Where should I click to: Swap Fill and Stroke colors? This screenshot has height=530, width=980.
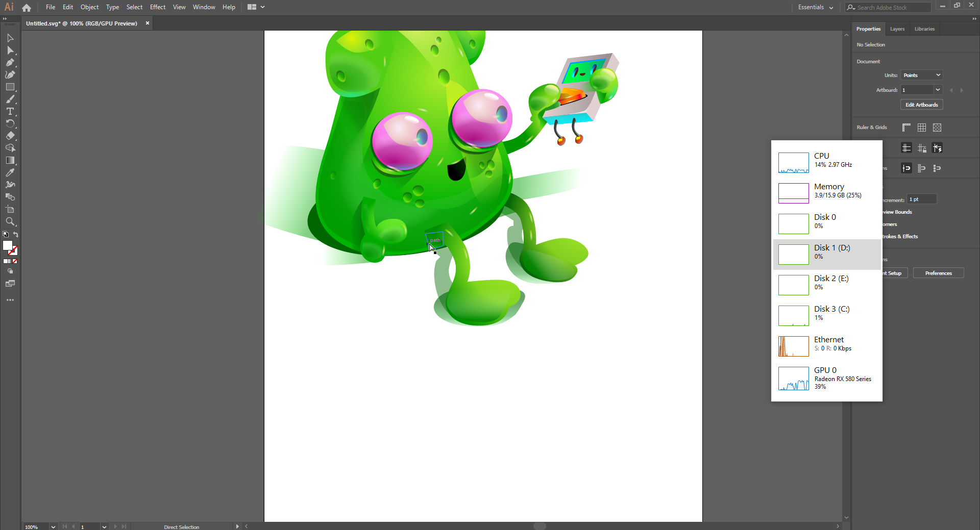coord(16,235)
